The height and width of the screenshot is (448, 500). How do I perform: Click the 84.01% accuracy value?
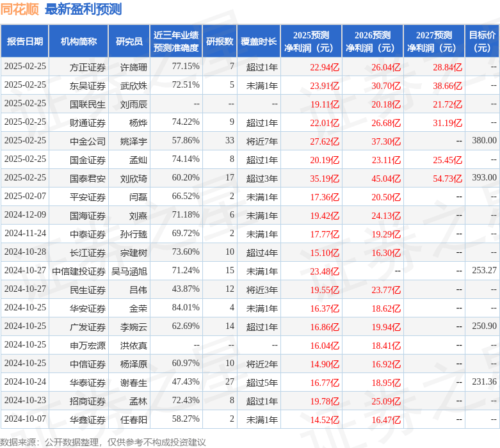(186, 307)
